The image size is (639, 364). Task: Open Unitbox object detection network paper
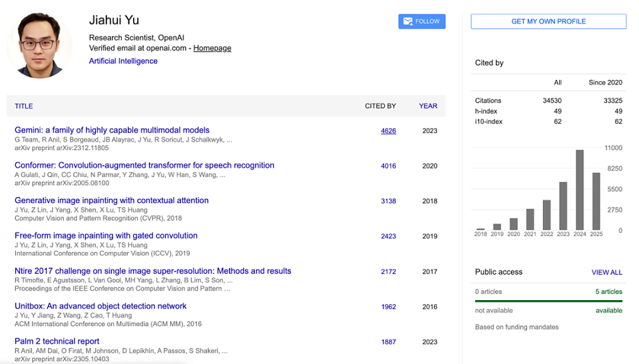[x=101, y=306]
